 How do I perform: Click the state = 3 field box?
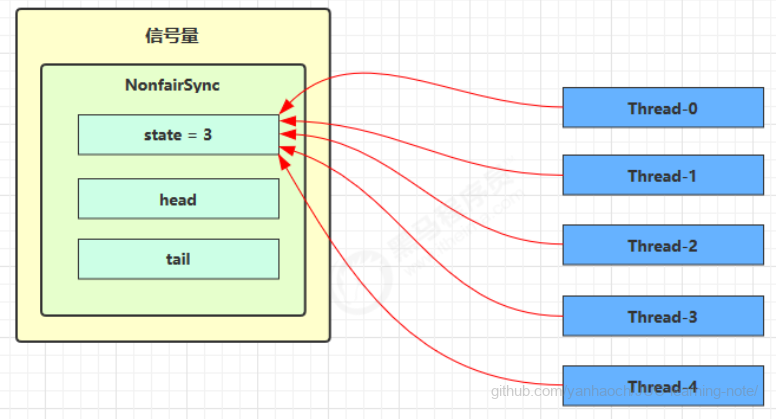pos(178,135)
